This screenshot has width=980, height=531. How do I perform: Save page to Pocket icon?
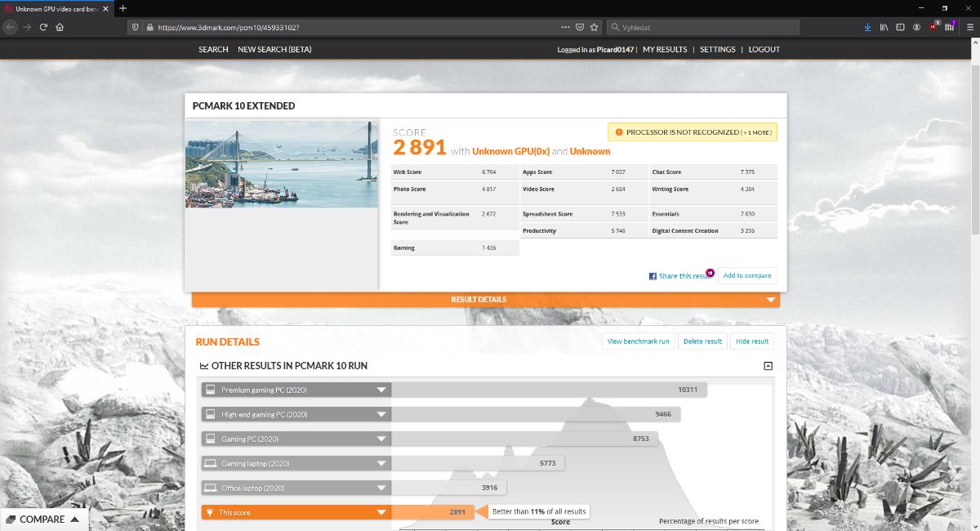click(x=580, y=27)
